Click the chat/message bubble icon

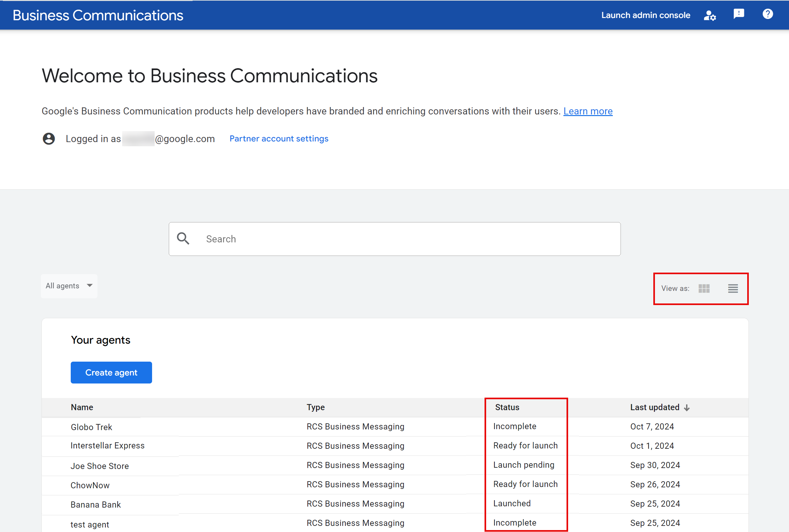tap(739, 14)
